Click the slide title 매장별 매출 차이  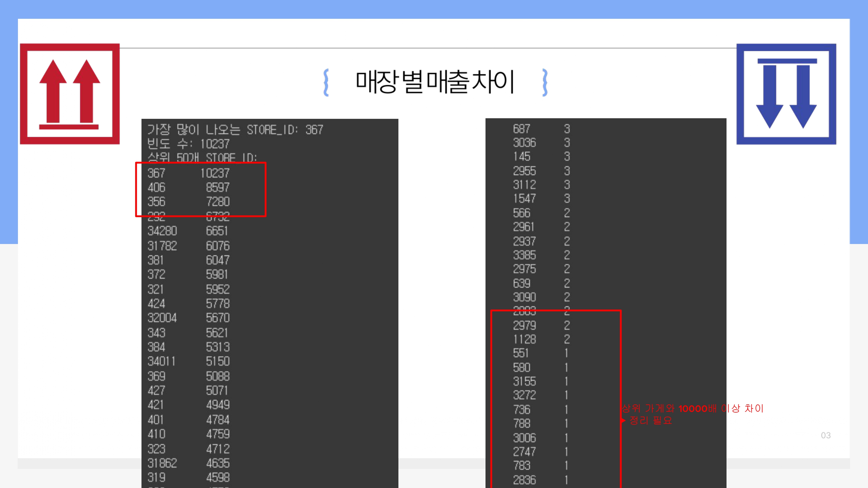pos(435,82)
